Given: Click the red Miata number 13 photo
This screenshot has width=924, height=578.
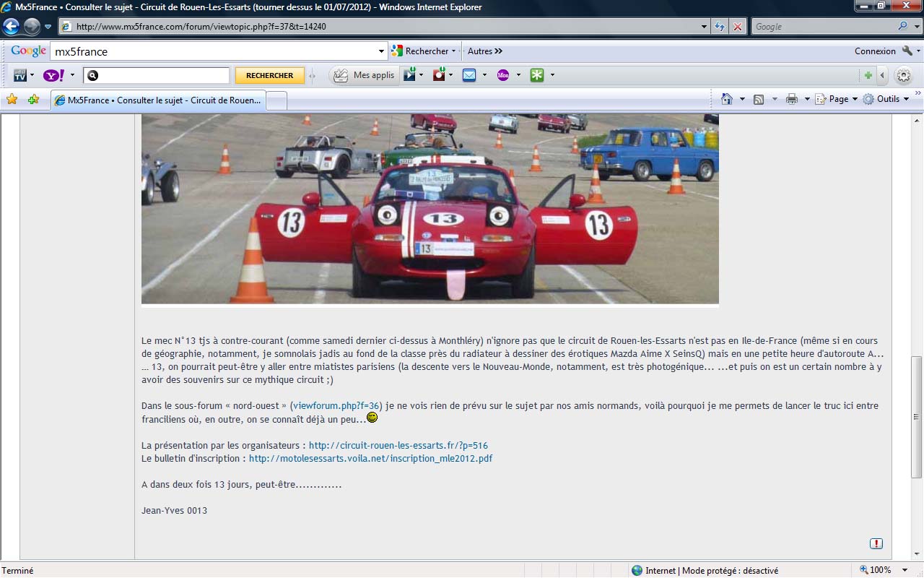Looking at the screenshot, I should (430, 208).
